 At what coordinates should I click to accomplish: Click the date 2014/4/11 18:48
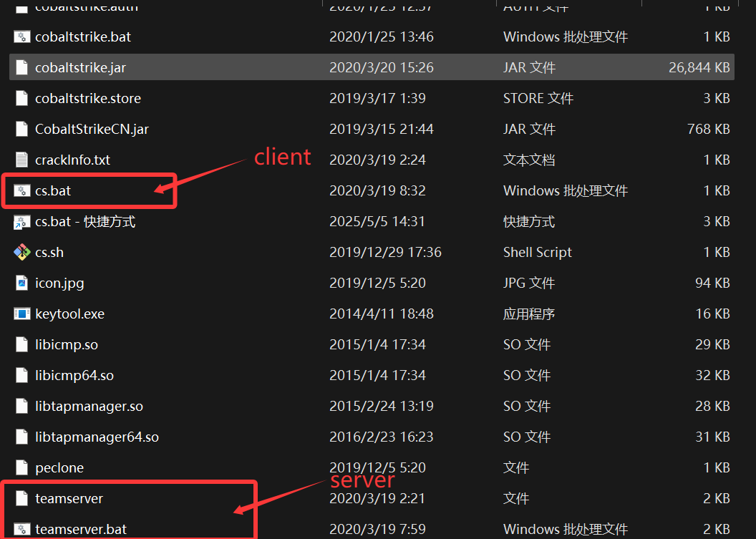tap(382, 314)
